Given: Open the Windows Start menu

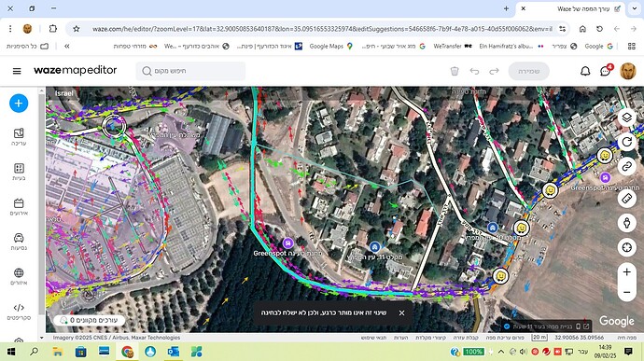Looking at the screenshot, I should click(11, 352).
